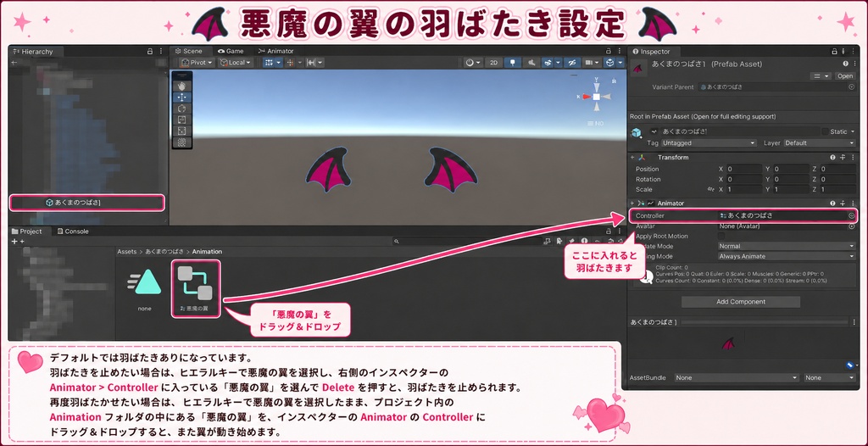Switch to the Animator tab
Viewport: 868px width, 446px height.
(275, 51)
